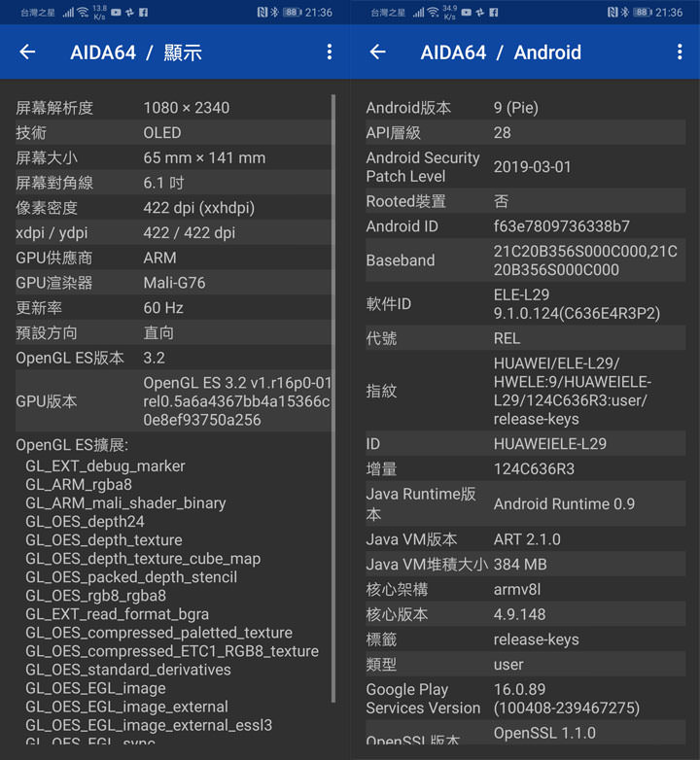Tap the OpenGL ES擴展 heading

click(72, 444)
